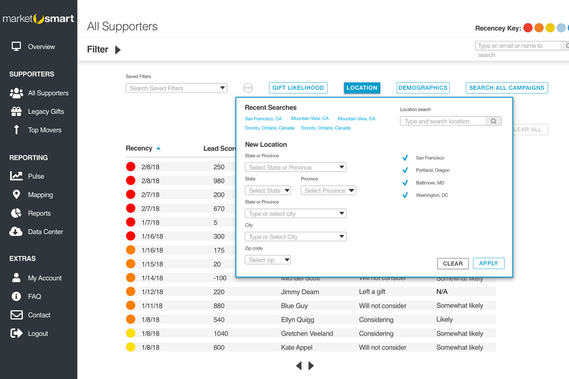Click the circled ellipsis beside Saved Filters

coord(248,88)
